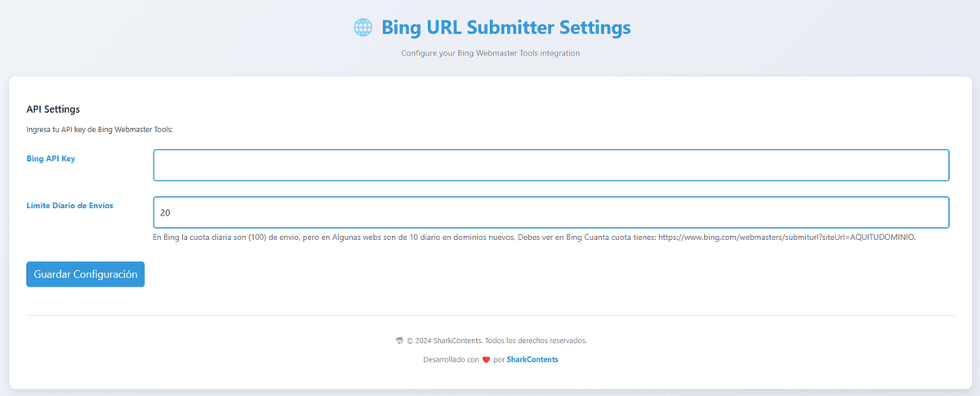980x396 pixels.
Task: Click the shark icon in the footer
Action: (x=399, y=340)
